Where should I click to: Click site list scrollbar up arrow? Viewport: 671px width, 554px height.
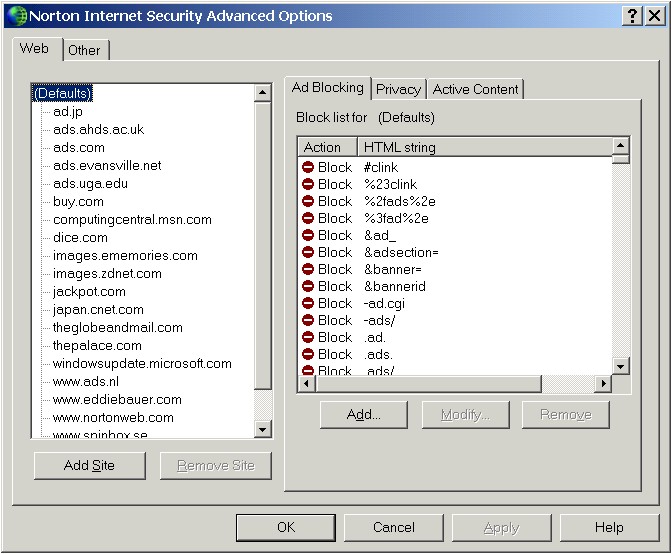[x=262, y=92]
